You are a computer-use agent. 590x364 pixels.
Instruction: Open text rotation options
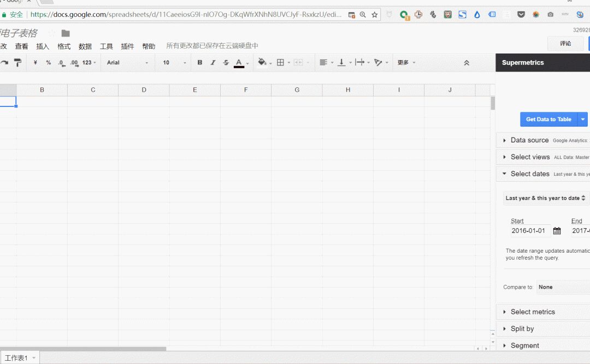tap(378, 62)
